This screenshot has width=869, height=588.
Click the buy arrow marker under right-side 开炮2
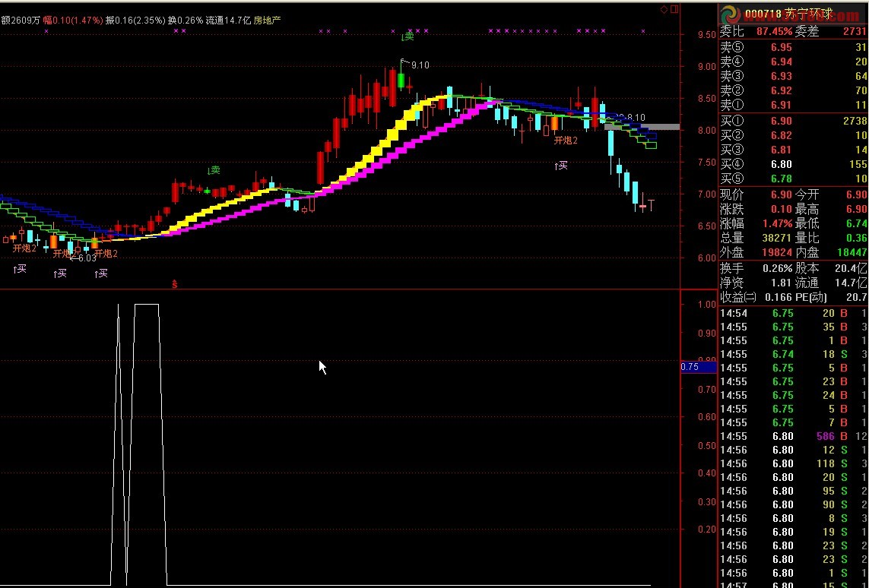(561, 165)
